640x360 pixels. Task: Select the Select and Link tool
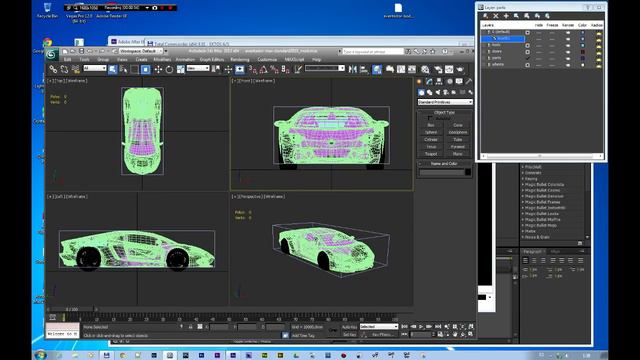(53, 69)
